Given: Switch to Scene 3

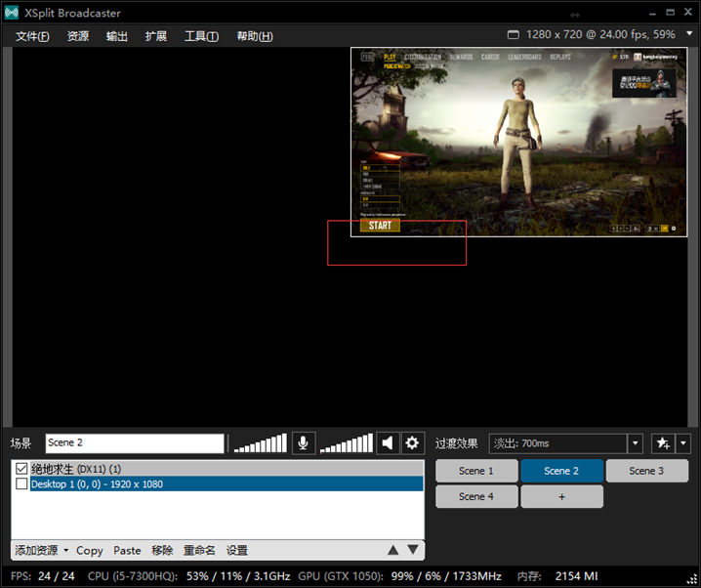Looking at the screenshot, I should 646,471.
